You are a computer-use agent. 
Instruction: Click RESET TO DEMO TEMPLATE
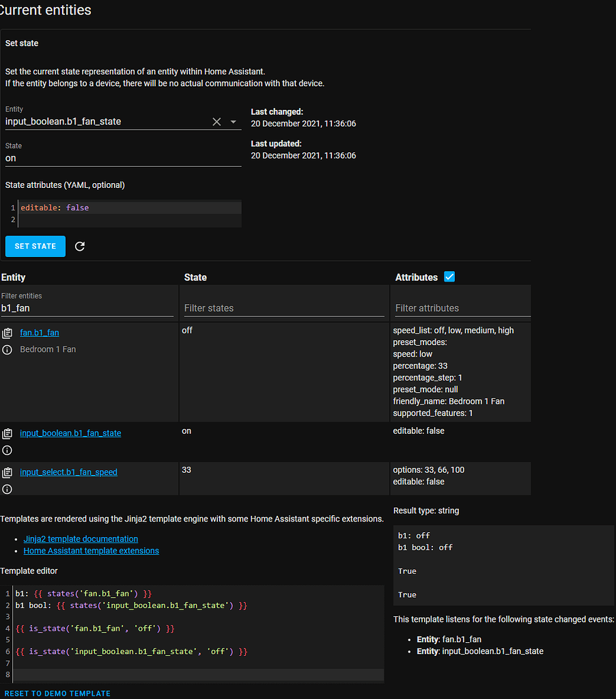(57, 693)
